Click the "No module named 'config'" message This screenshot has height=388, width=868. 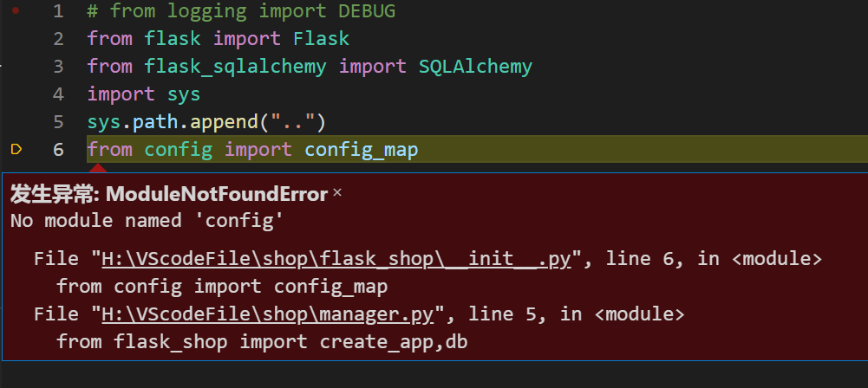click(147, 221)
